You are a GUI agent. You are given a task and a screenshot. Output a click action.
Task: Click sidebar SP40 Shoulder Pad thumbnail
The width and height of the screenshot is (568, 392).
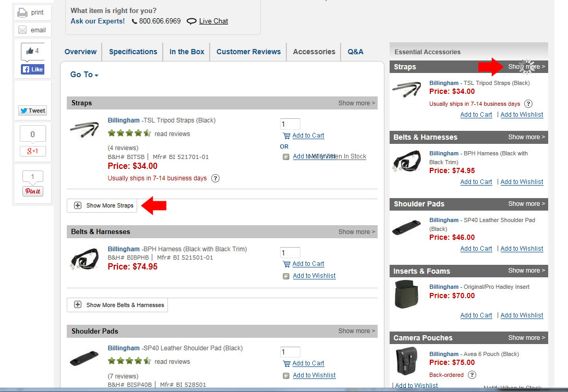[x=406, y=227]
